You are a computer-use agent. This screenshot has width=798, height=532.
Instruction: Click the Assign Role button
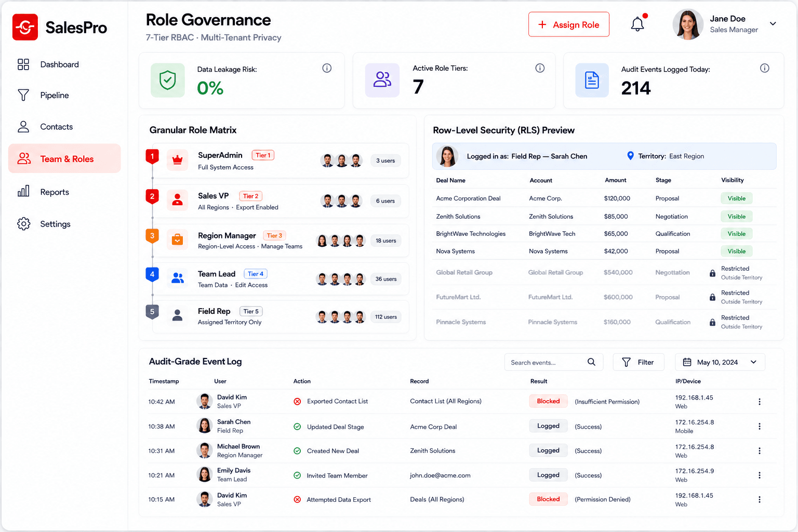569,24
